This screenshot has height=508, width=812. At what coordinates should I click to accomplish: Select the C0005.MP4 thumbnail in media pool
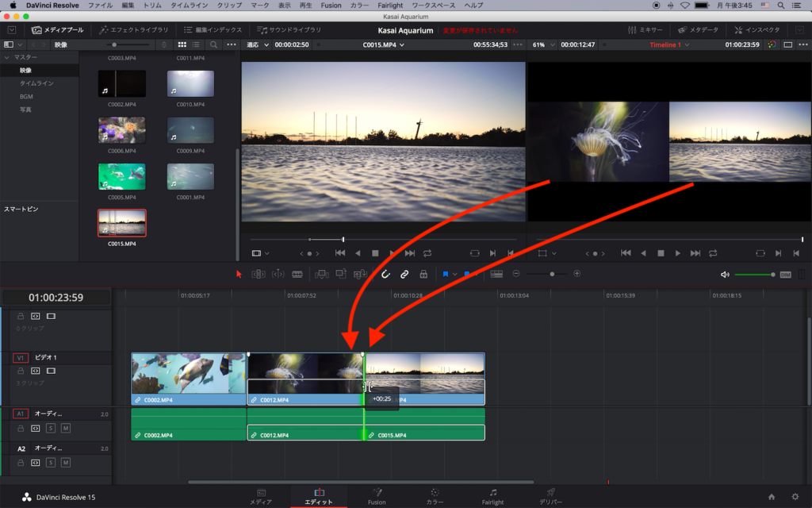pyautogui.click(x=121, y=176)
